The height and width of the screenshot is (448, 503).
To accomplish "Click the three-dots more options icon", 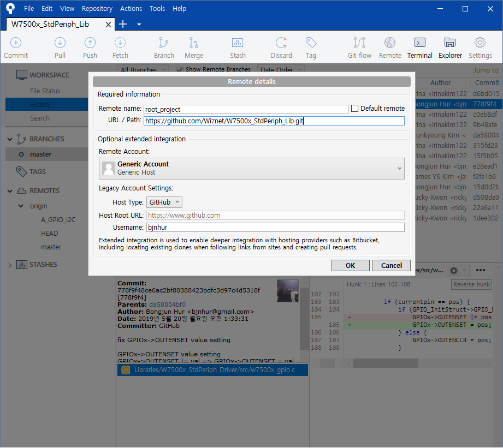I will (480, 270).
